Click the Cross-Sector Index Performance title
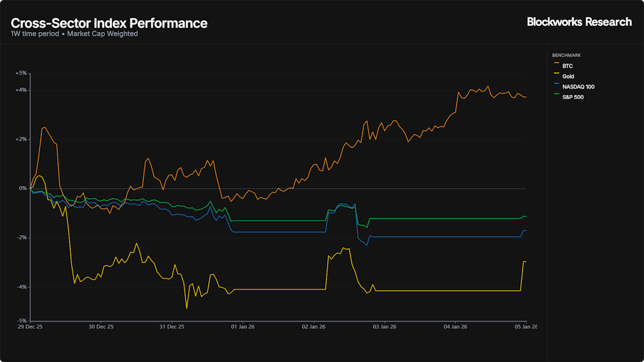The height and width of the screenshot is (362, 644). 109,23
